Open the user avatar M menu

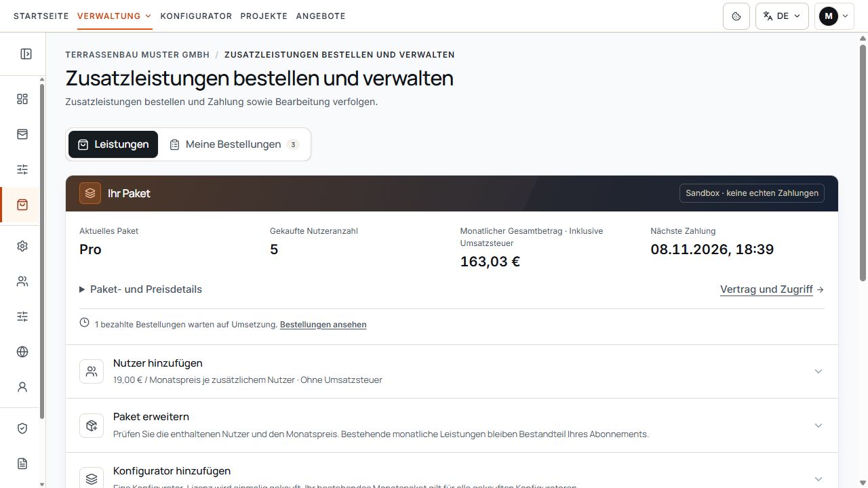pyautogui.click(x=834, y=16)
